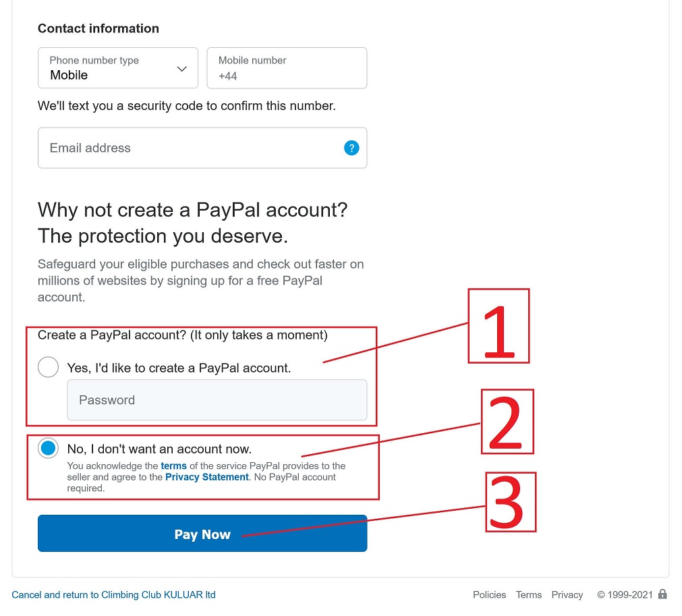This screenshot has width=682, height=616.
Task: Select 'No, I don't want an account now'
Action: pos(48,449)
